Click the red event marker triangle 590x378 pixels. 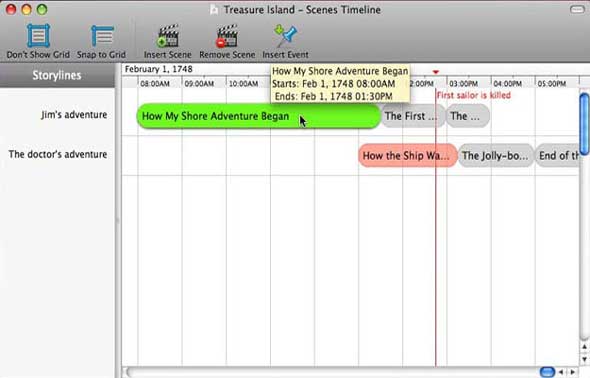[436, 72]
